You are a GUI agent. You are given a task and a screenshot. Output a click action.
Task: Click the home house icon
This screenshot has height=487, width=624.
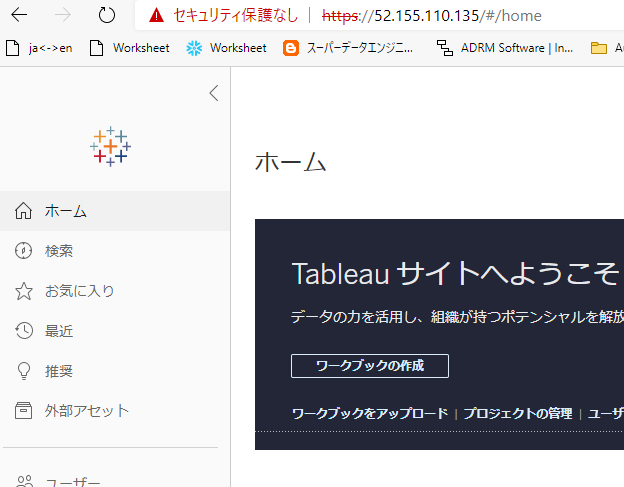23,211
